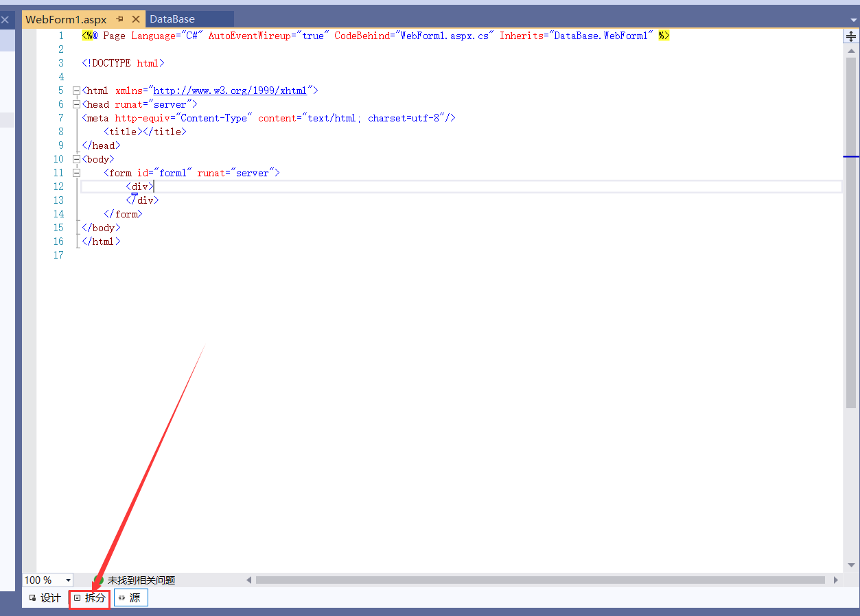Click the splitter handle above the scrollbar

[x=850, y=35]
